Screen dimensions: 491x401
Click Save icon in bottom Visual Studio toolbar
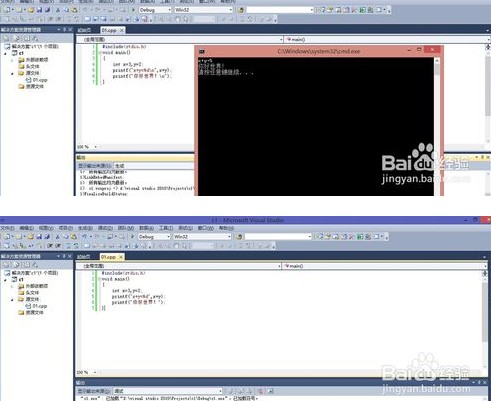39,237
